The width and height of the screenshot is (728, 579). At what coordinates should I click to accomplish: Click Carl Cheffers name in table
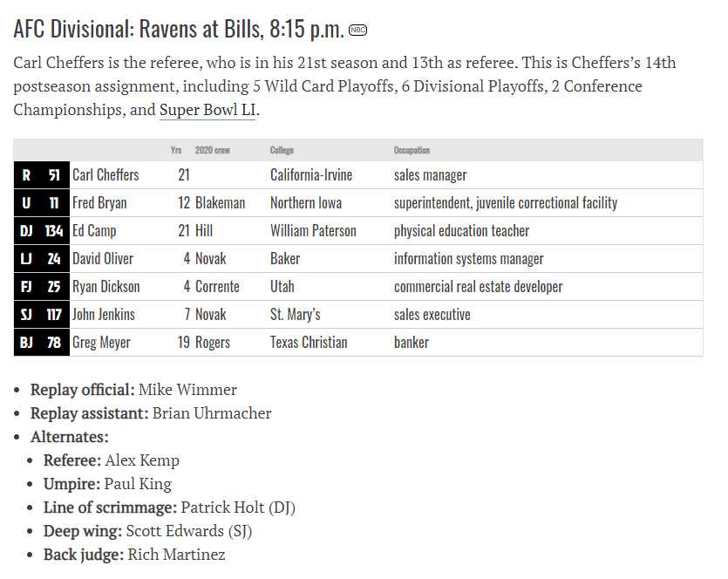pos(105,175)
